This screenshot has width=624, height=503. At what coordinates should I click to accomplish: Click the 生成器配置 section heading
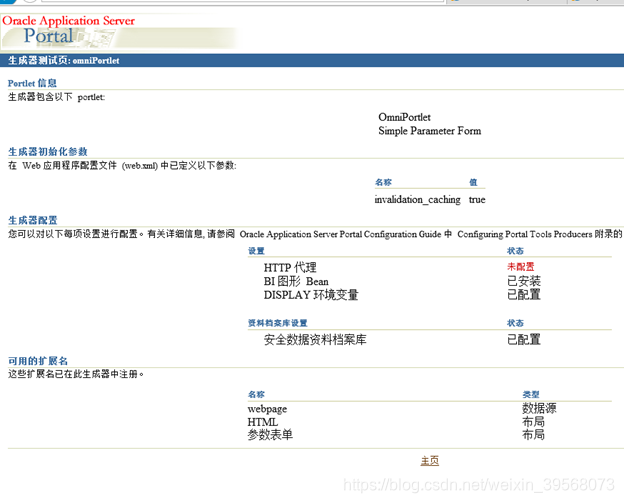click(x=32, y=220)
